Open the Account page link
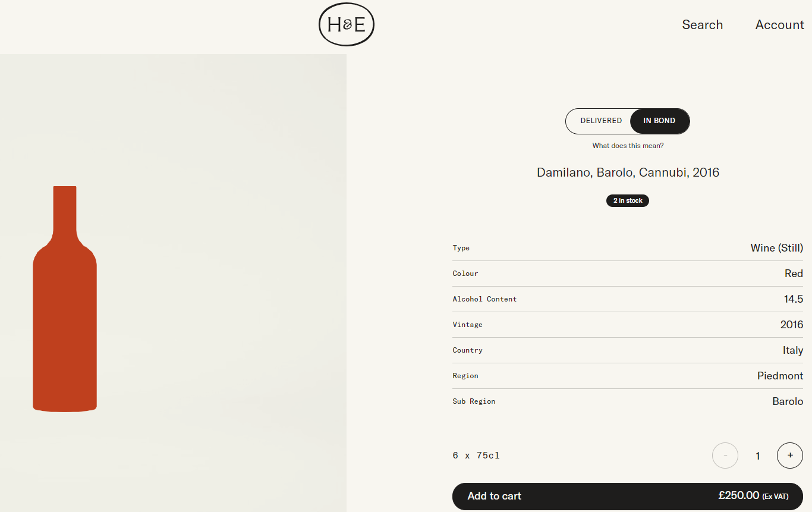This screenshot has height=512, width=812. (x=779, y=24)
